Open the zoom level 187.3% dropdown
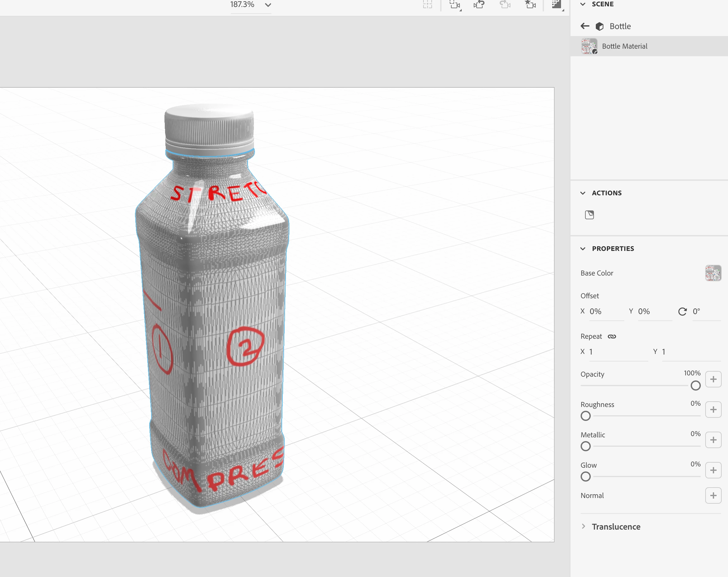This screenshot has height=577, width=728. point(268,5)
